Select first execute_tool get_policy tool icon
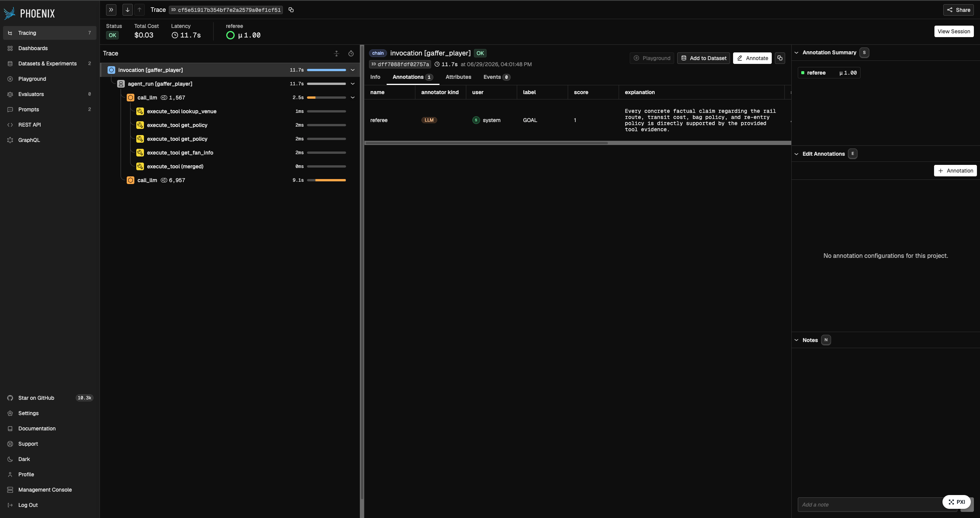This screenshot has height=518, width=980. [x=140, y=125]
